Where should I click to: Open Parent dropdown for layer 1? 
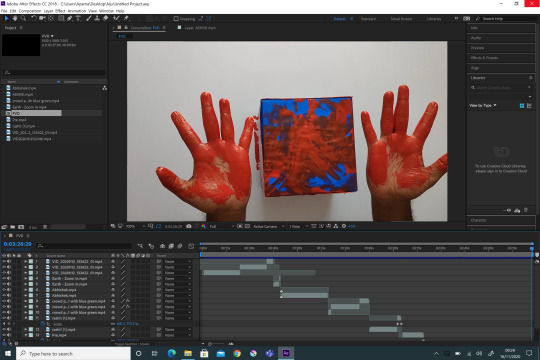coord(177,261)
